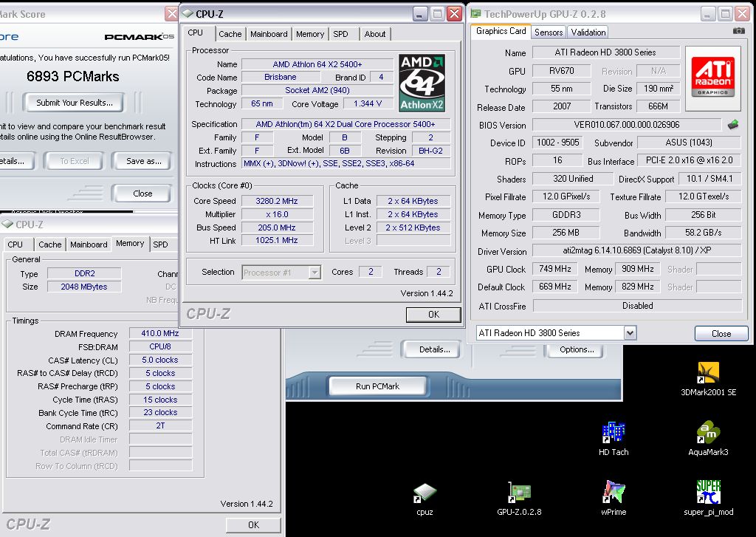Click the DRAM Frequency 410.0 MHz field

click(x=160, y=333)
